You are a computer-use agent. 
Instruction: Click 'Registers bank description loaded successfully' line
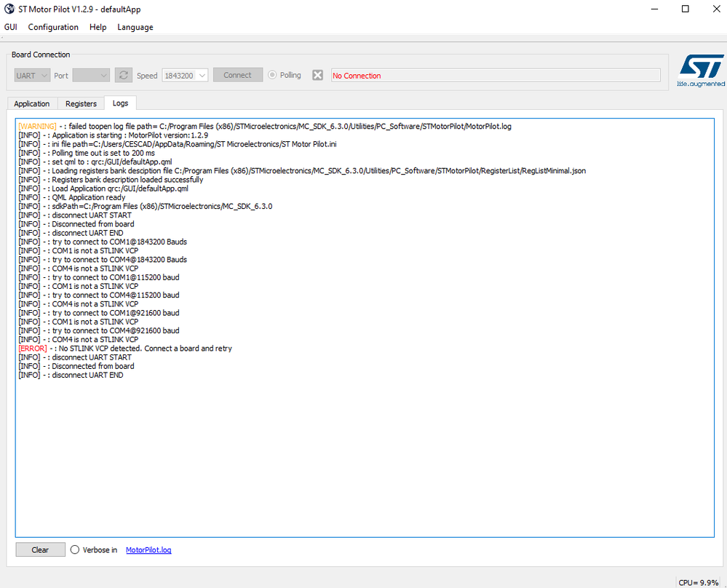click(x=111, y=180)
